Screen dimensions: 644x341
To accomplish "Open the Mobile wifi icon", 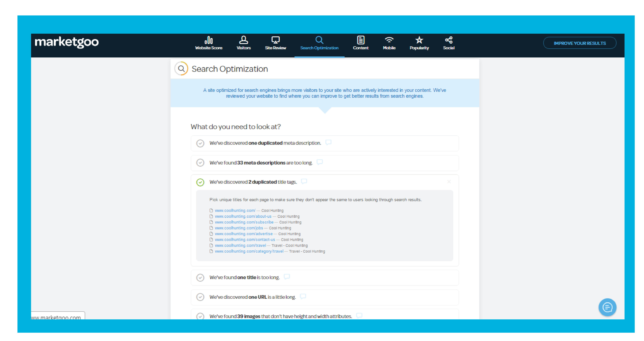I will tap(389, 40).
